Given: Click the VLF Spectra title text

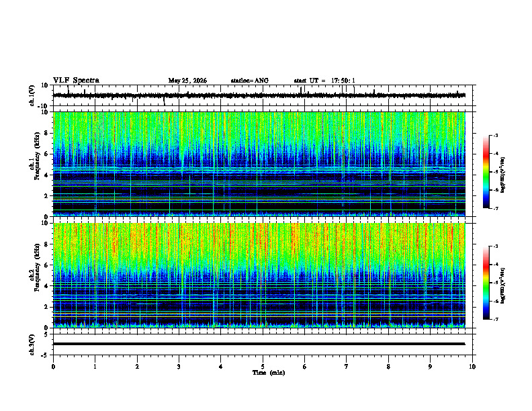Looking at the screenshot, I should [76, 81].
